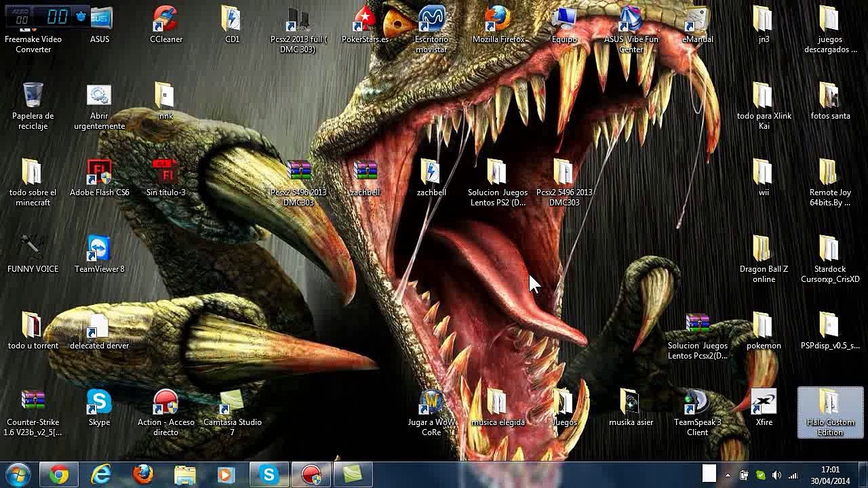This screenshot has height=488, width=868.
Task: Open ASUS Vibe Fun Center shortcut
Action: tap(631, 30)
